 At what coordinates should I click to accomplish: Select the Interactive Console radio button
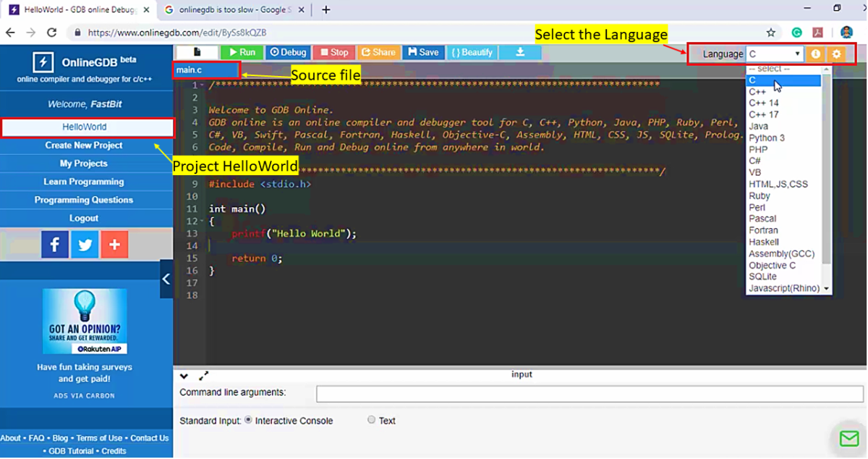tap(249, 420)
